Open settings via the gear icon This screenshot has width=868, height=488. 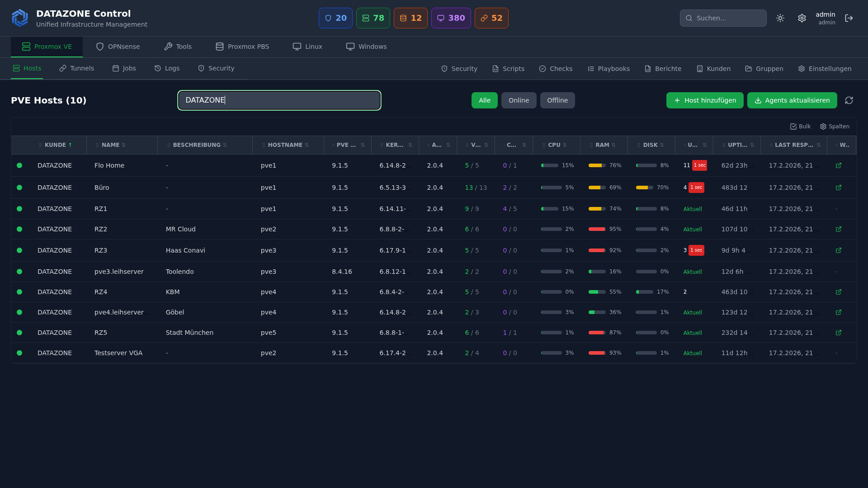[x=802, y=18]
